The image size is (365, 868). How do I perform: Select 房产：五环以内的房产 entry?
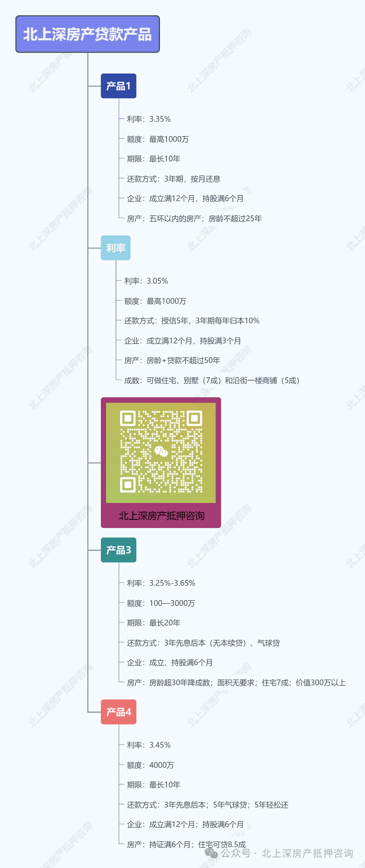pyautogui.click(x=194, y=218)
